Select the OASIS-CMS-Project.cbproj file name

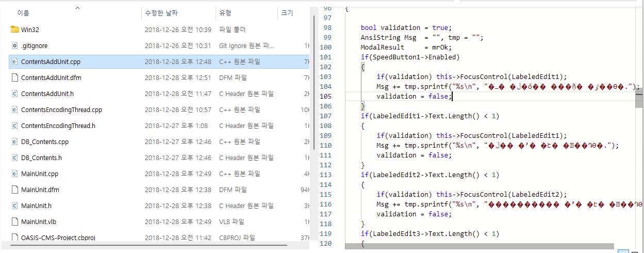click(58, 238)
